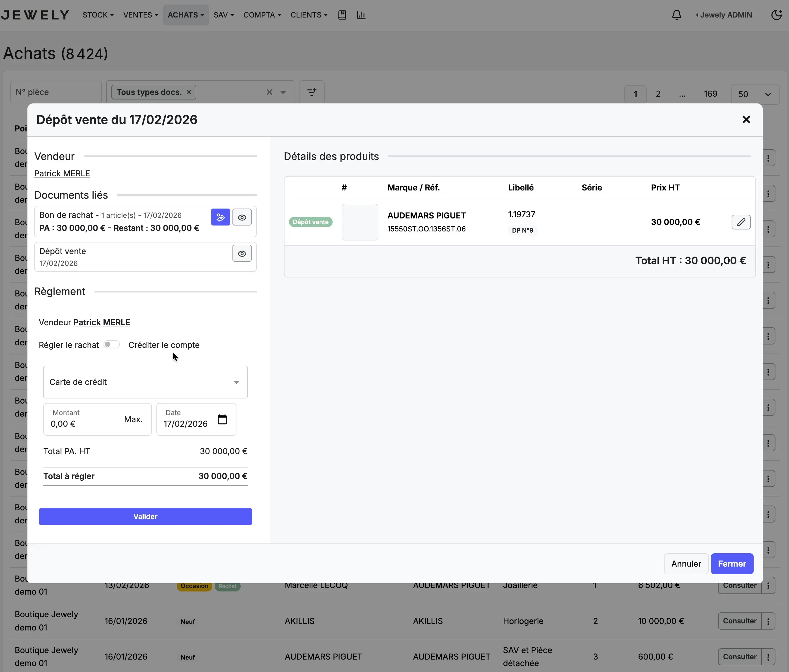Viewport: 789px width, 672px height.
Task: Click the Max. link in Montant field
Action: pos(133,419)
